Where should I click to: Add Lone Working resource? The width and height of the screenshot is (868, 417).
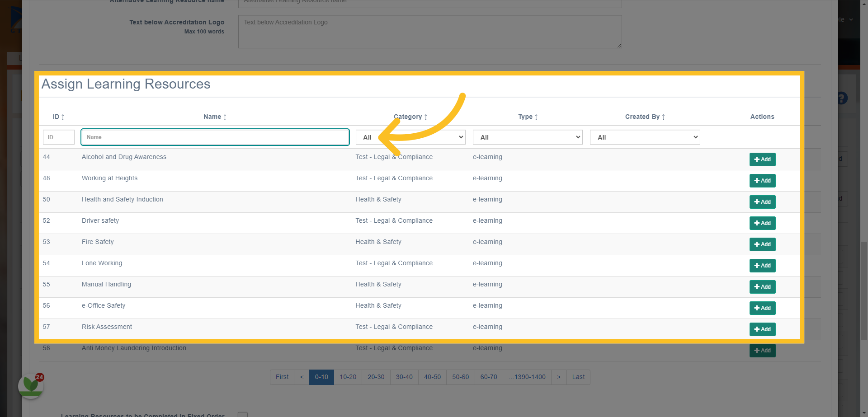click(x=763, y=266)
